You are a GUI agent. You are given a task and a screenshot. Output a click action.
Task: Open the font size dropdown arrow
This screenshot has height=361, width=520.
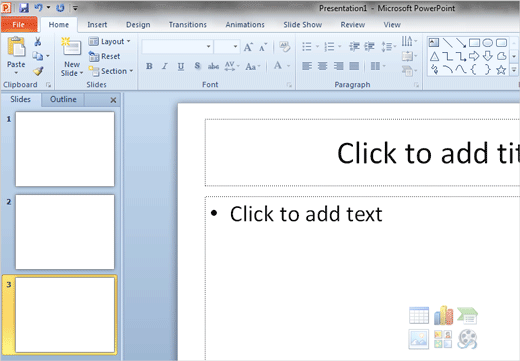(235, 47)
